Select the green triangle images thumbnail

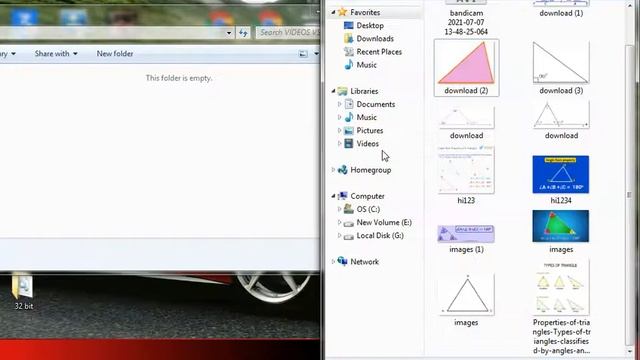coord(560,226)
